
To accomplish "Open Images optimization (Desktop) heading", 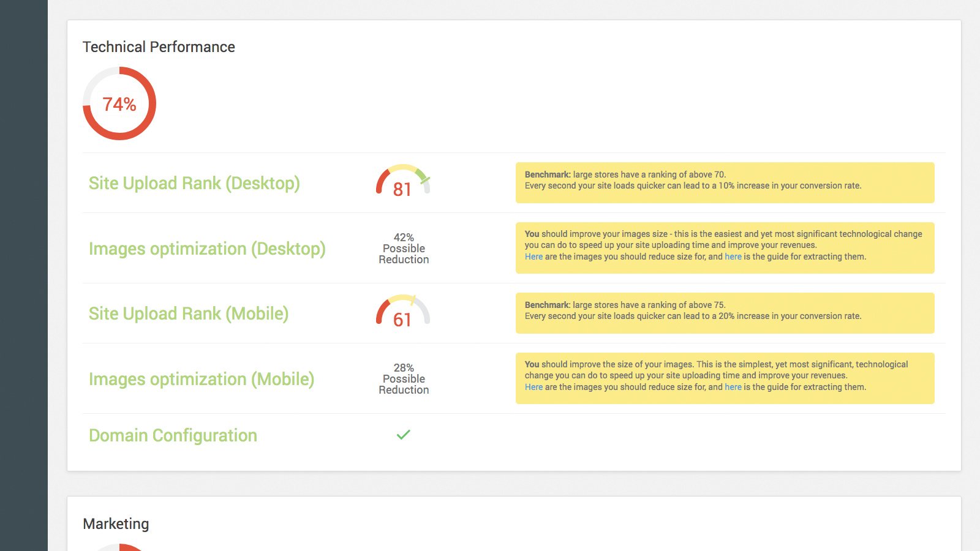I will (x=207, y=249).
